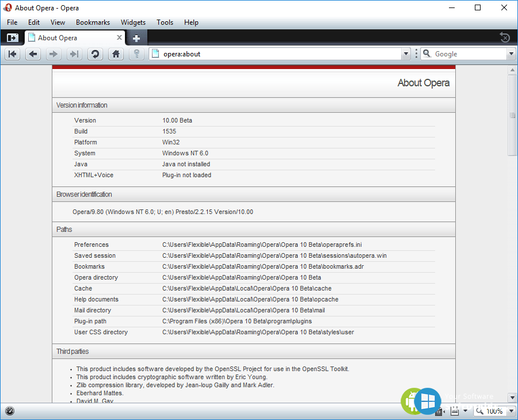Click the operaprefs.ini preferences path

(262, 245)
